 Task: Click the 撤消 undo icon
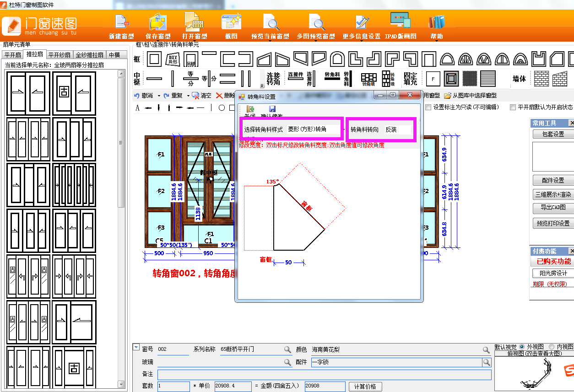137,96
